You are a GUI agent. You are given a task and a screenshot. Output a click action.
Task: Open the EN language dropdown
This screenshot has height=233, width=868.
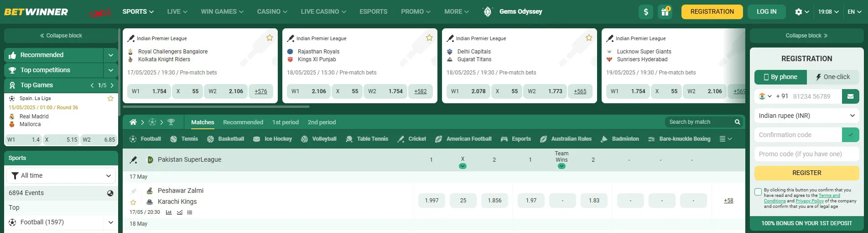(854, 12)
